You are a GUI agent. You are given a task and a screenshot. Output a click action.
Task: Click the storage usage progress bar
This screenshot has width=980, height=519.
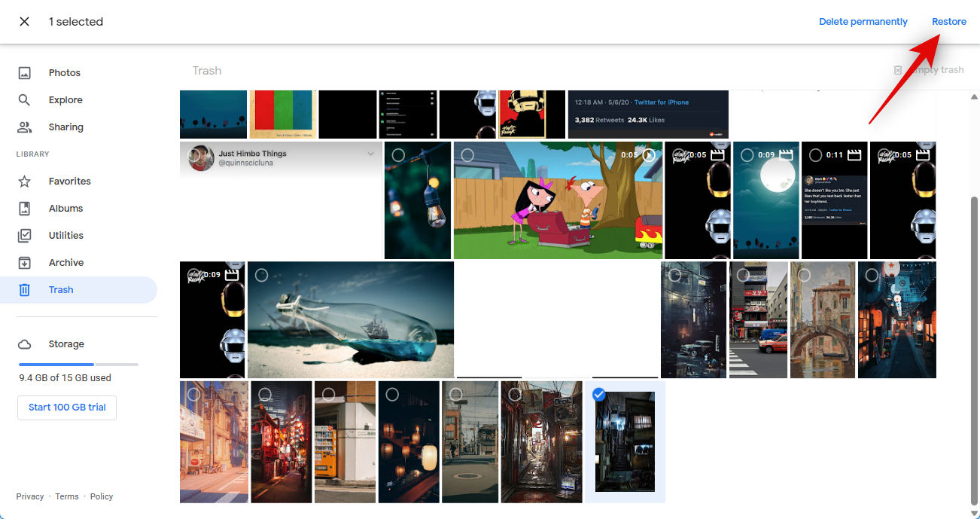click(78, 364)
